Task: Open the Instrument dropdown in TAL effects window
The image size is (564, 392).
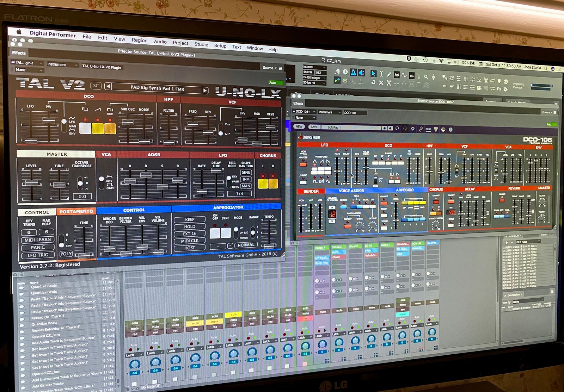Action: tap(62, 65)
